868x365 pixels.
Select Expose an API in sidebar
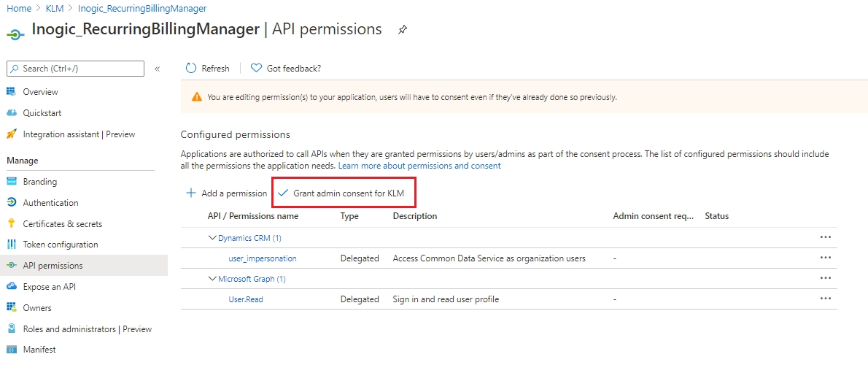point(50,286)
